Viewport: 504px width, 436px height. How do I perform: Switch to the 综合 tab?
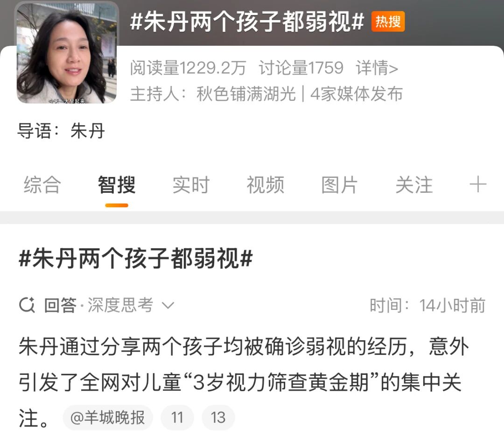[x=42, y=185]
